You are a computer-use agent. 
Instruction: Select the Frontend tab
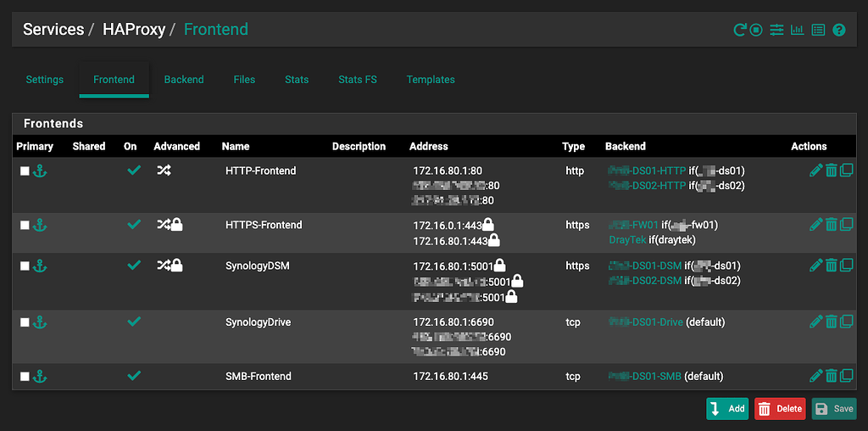(114, 80)
